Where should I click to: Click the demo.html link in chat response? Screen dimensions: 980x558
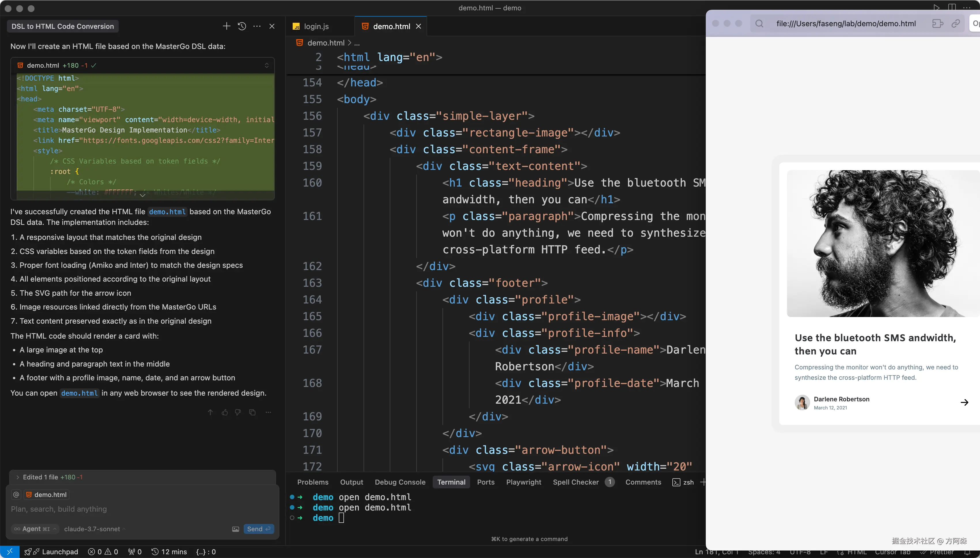168,212
